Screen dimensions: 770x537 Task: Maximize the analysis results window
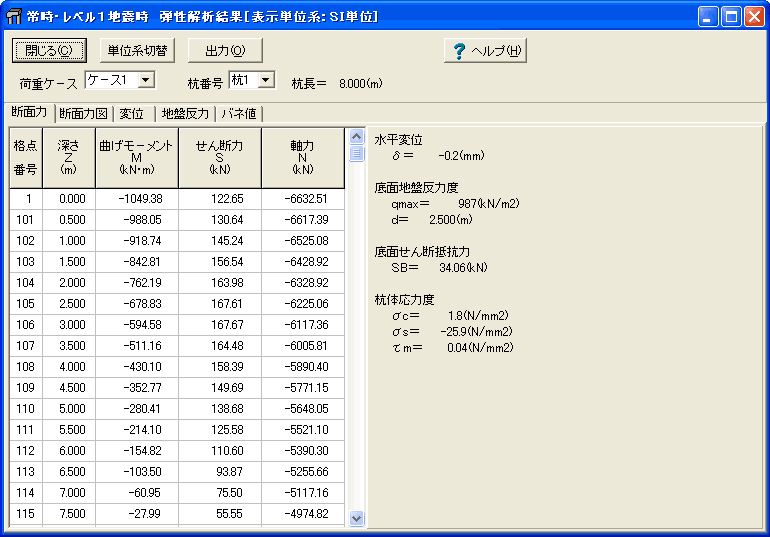pos(731,17)
